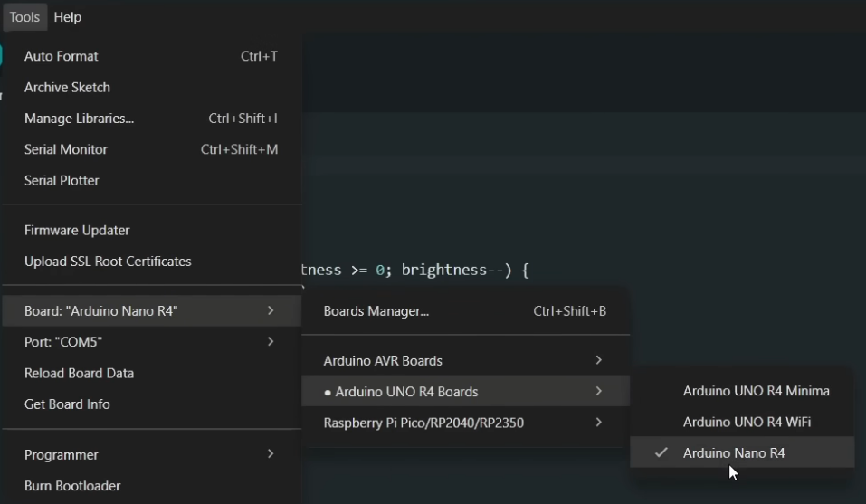Select Arduino UNO R4 Minima board
The image size is (866, 504).
756,391
